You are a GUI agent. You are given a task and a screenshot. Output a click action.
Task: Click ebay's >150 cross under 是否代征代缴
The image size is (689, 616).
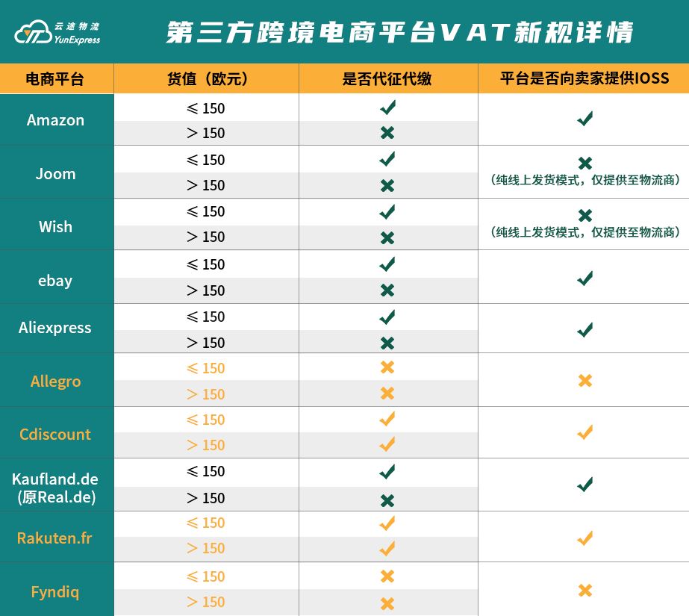tap(387, 290)
